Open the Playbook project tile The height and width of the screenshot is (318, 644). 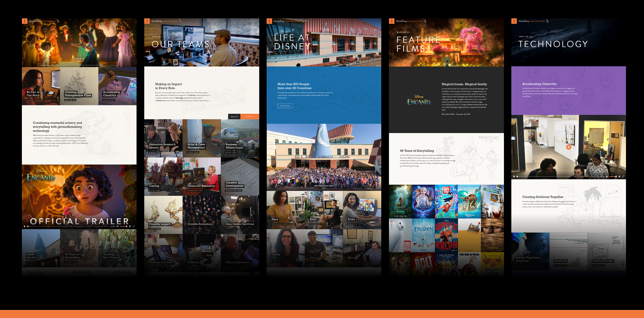tap(569, 252)
